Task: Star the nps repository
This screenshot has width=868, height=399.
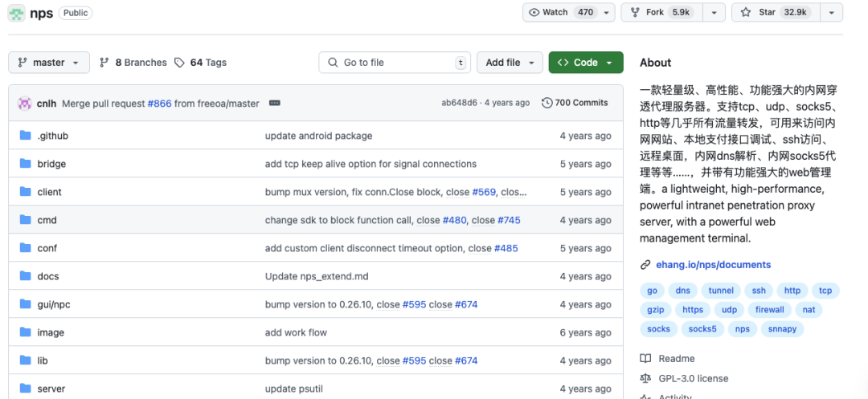Action: click(776, 12)
